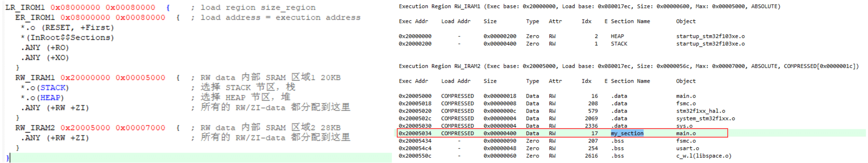Click the exec address 0x20005034
This screenshot has height=163, width=868.
coord(415,133)
